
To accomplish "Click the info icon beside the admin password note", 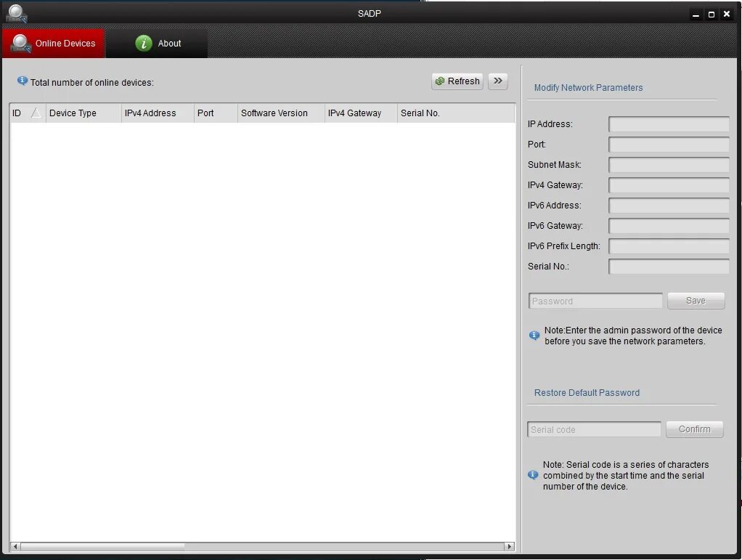I will pos(534,336).
